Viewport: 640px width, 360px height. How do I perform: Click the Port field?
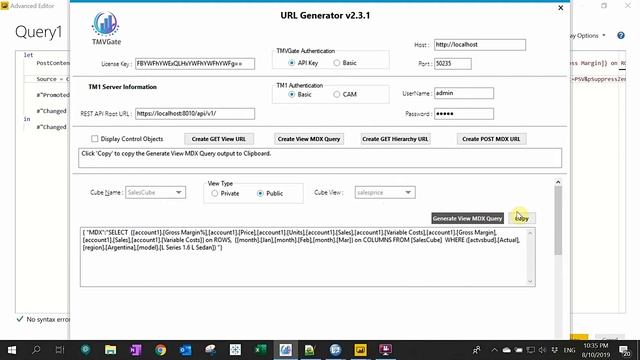click(x=453, y=64)
